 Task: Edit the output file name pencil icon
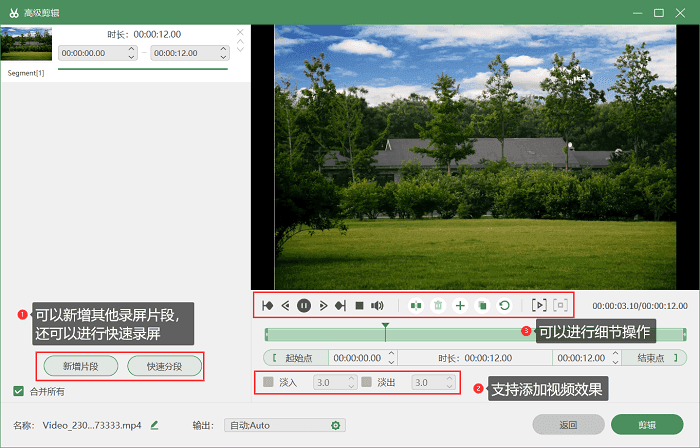pyautogui.click(x=154, y=425)
